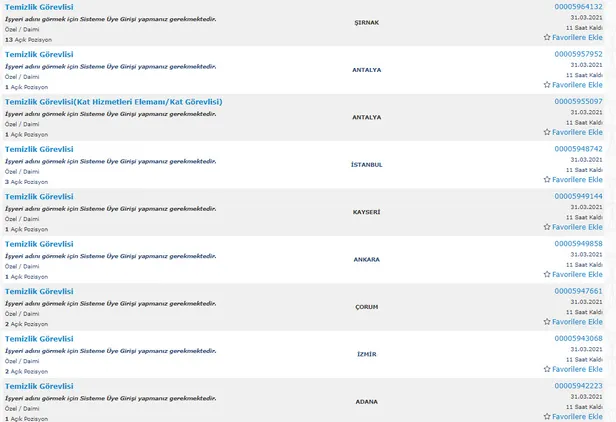Open the Temizlik Görevlisi(Kat Hizmetleri Elemanı/Kat Görevlisi) listing

[x=113, y=102]
